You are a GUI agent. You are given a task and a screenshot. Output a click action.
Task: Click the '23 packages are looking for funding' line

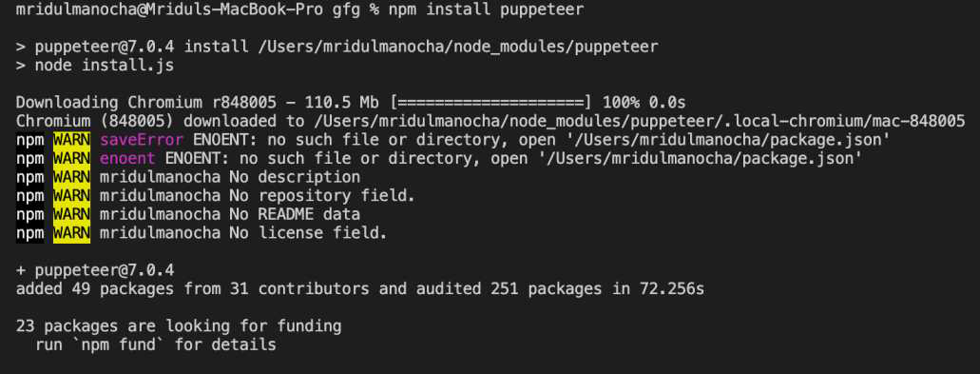point(179,325)
